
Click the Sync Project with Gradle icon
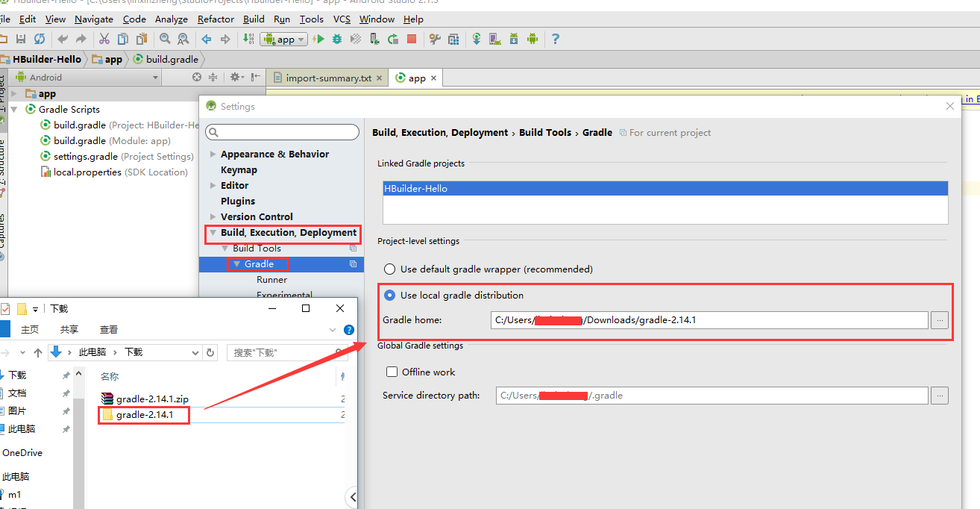click(x=477, y=40)
